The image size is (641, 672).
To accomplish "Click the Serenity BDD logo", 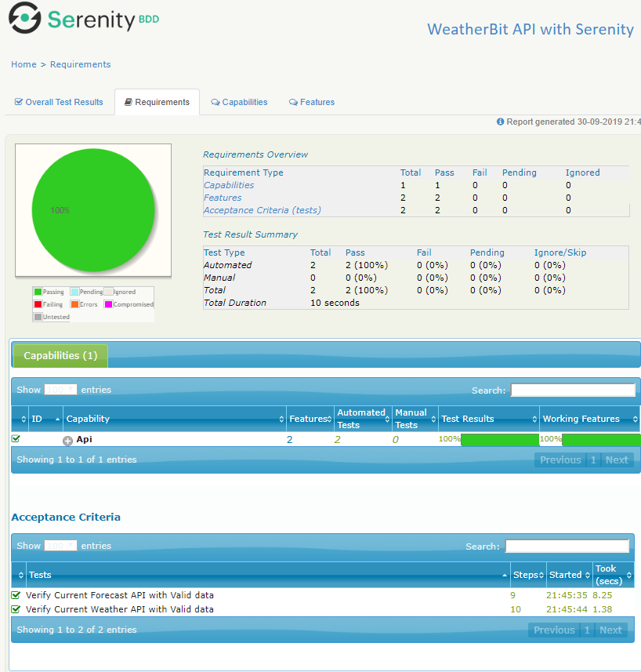I will click(x=82, y=19).
